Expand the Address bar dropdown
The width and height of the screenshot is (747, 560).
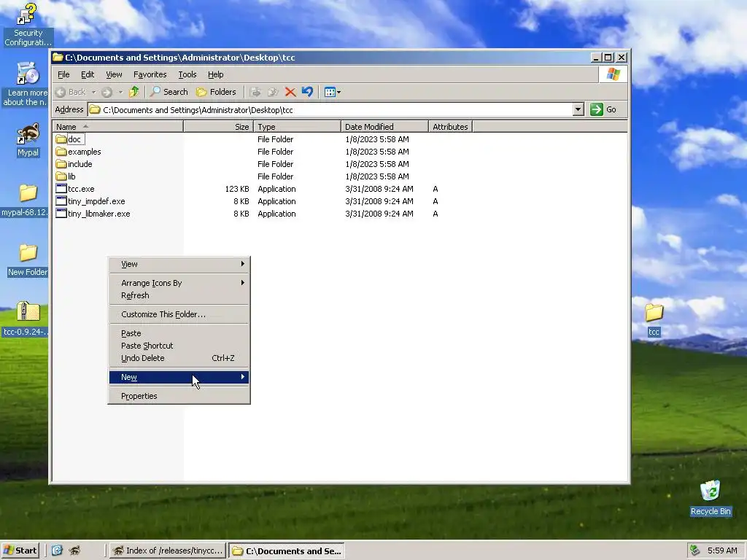(x=578, y=109)
